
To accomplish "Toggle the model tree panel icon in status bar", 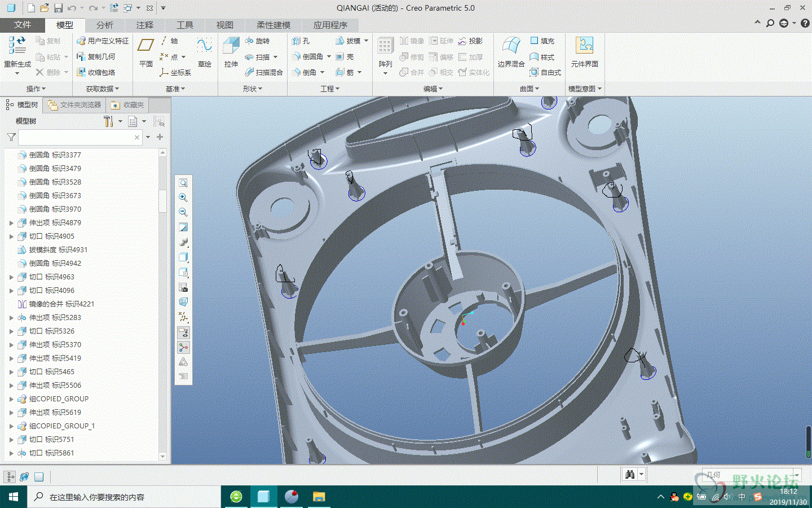I will (10, 476).
